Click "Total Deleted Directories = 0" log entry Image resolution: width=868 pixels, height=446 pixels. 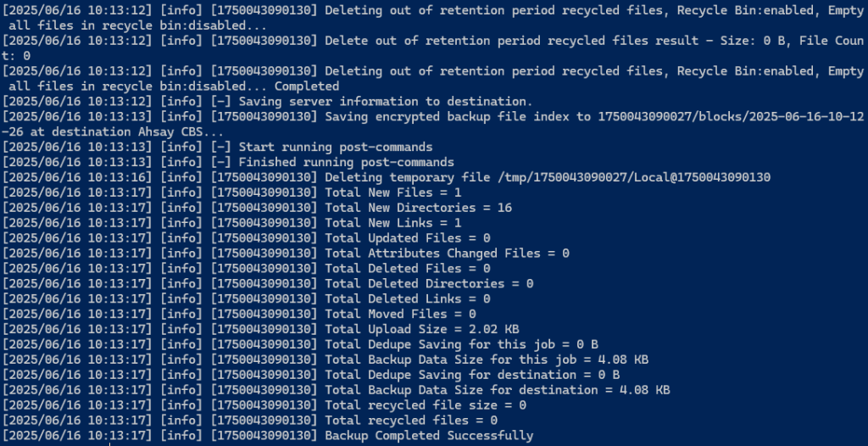point(429,284)
